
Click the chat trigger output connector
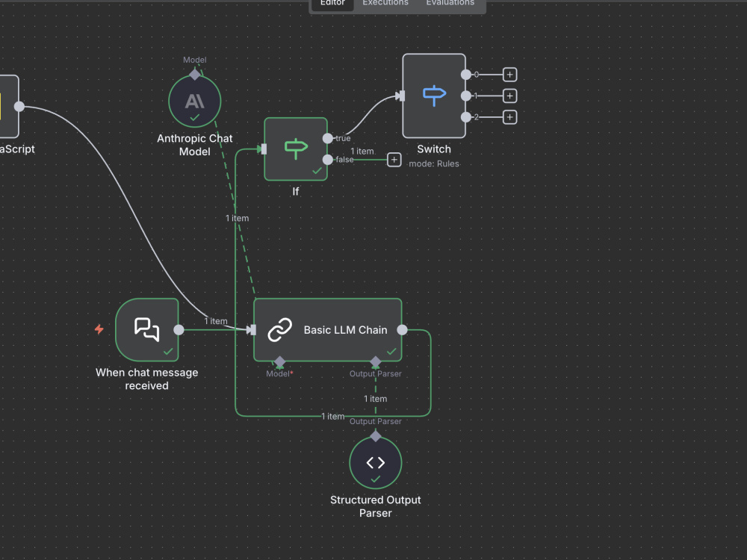[179, 330]
